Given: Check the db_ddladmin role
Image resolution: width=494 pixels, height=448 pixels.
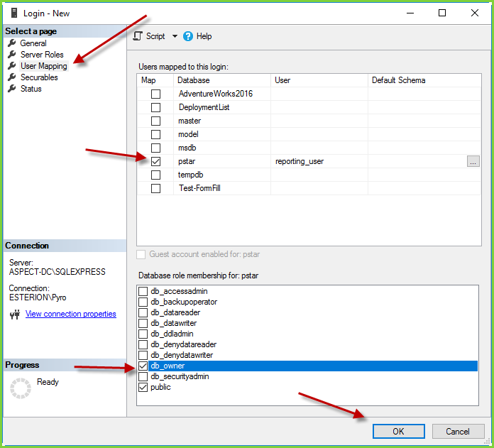Looking at the screenshot, I should [x=143, y=334].
